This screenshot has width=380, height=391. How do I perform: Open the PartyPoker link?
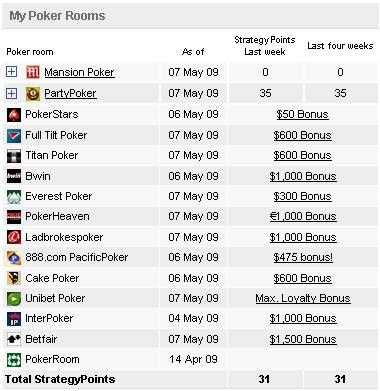click(x=70, y=93)
